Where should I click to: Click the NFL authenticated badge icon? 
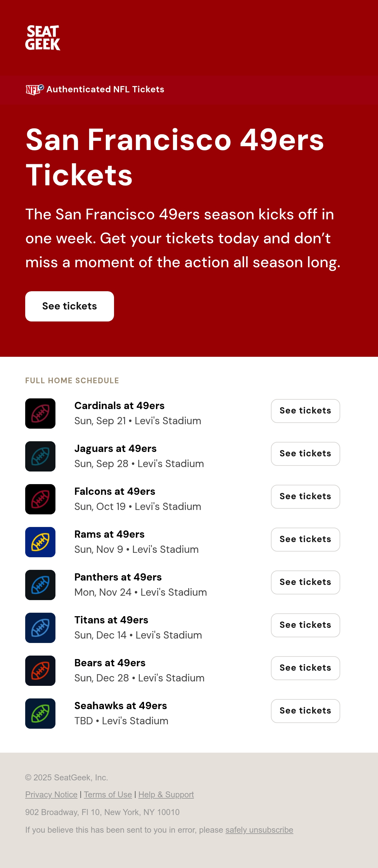[35, 90]
